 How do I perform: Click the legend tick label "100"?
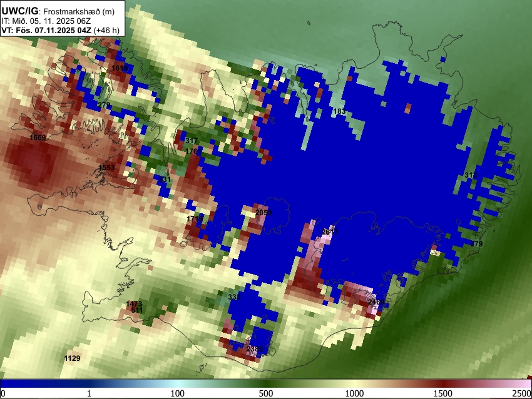coord(177,393)
